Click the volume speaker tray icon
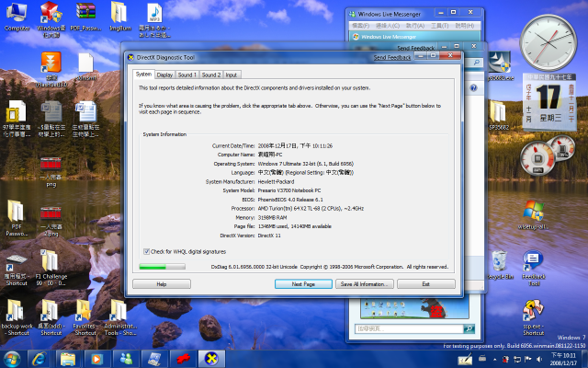This screenshot has width=588, height=368. [x=539, y=360]
